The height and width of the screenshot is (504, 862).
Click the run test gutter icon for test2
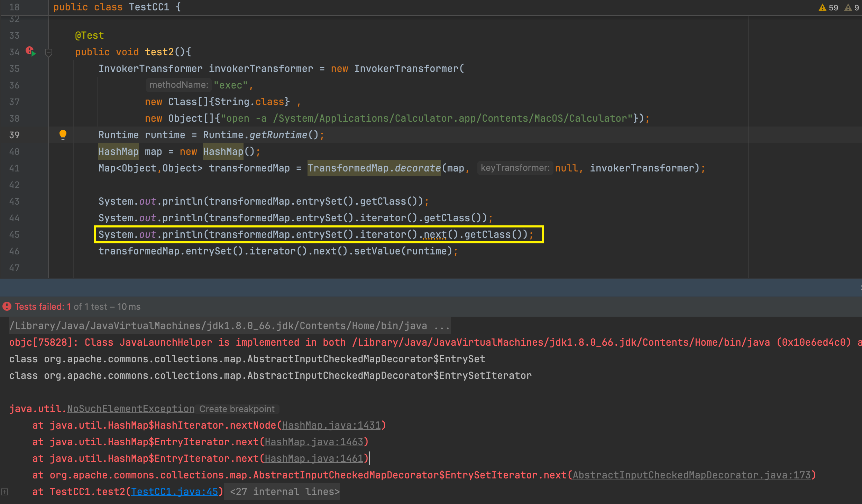pos(31,52)
